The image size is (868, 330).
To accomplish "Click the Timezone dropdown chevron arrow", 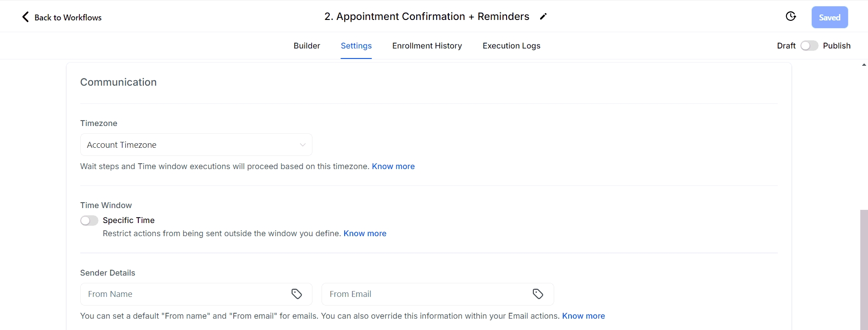I will tap(302, 145).
